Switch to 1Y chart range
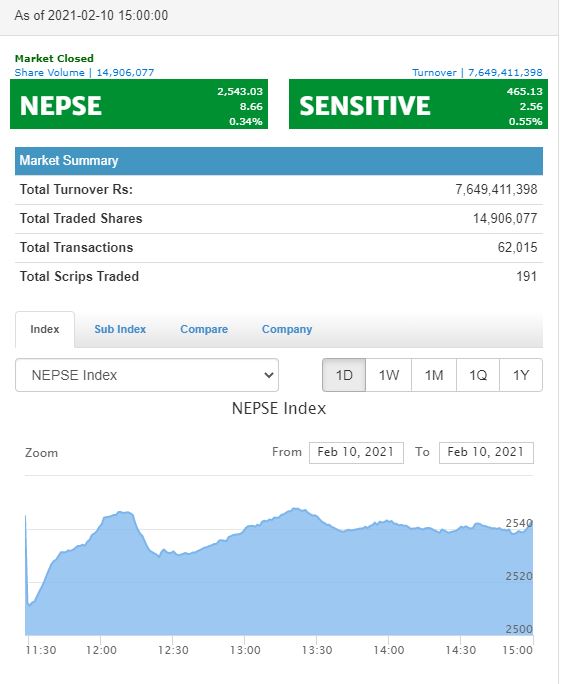Image resolution: width=564 pixels, height=684 pixels. click(x=521, y=375)
